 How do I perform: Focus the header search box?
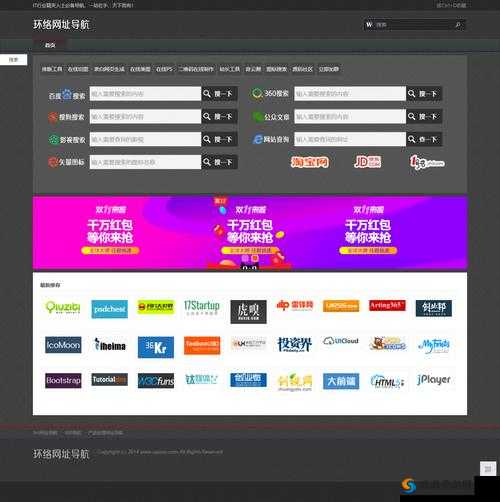click(x=414, y=25)
